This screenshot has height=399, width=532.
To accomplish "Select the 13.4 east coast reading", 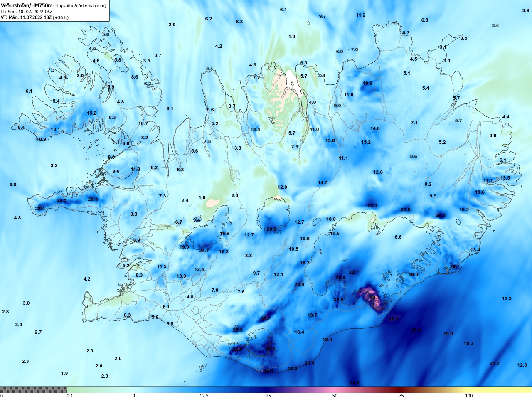I will [475, 250].
